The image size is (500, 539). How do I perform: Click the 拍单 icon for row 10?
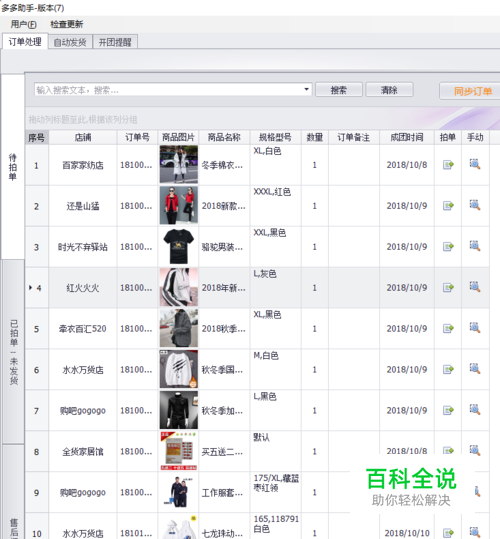click(x=448, y=533)
